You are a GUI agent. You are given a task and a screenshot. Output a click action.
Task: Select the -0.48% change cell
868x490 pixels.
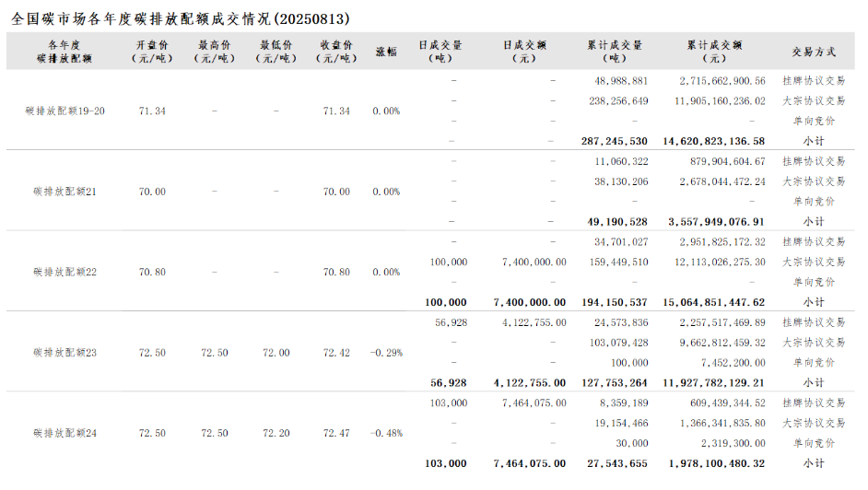386,433
